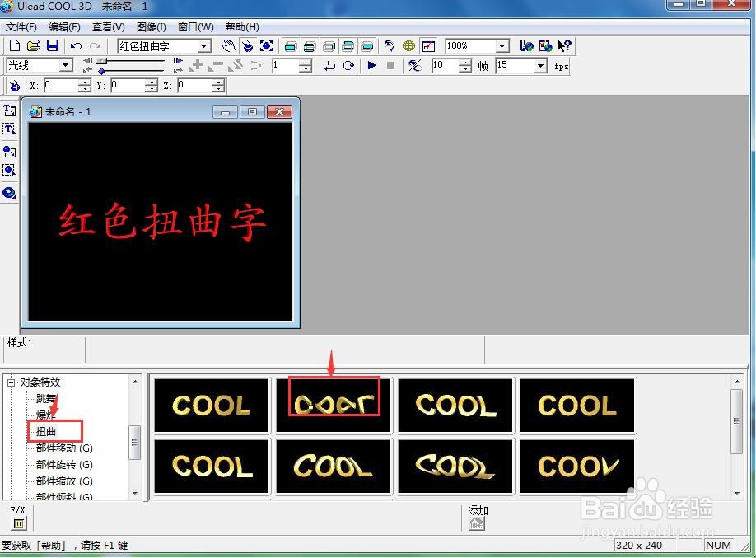Viewport: 756px width, 558px height.
Task: Adjust the total frames spinner
Action: [x=464, y=65]
